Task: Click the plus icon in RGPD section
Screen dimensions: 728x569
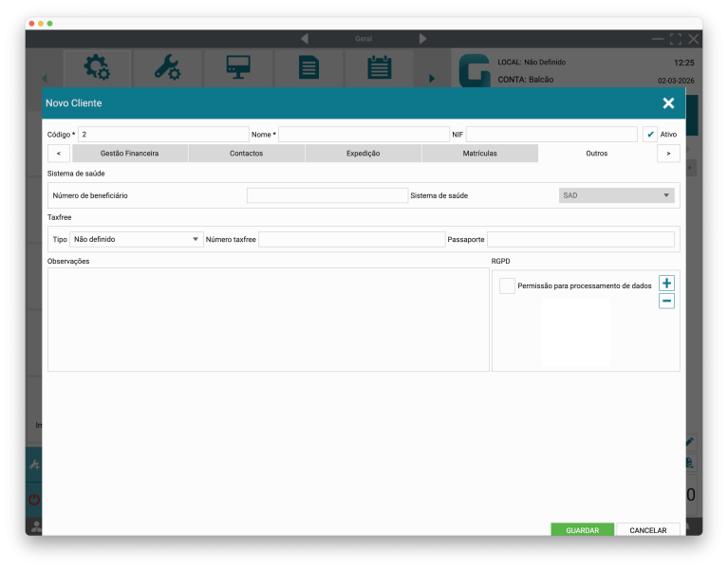Action: (666, 284)
